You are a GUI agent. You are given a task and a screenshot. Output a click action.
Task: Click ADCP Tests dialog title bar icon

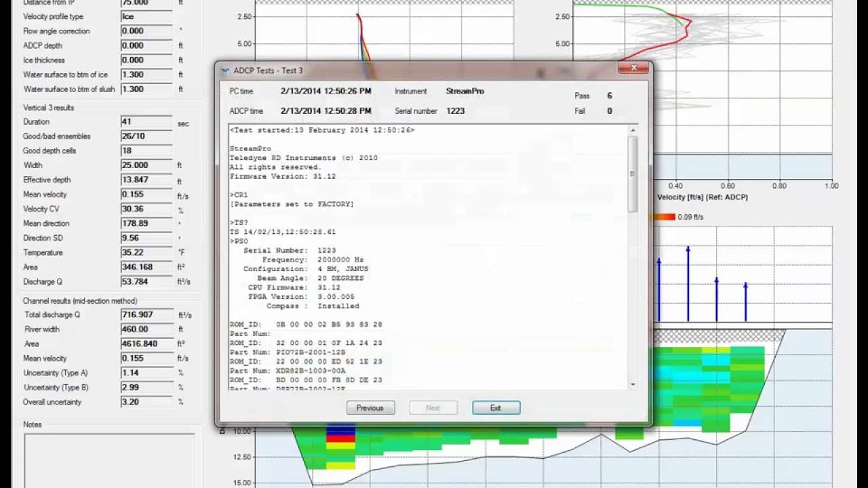click(x=225, y=70)
